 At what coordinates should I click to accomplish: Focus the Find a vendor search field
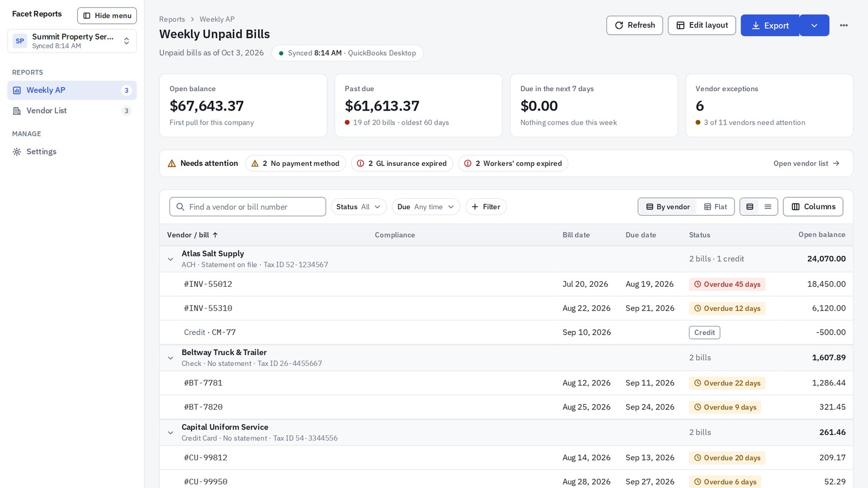(x=247, y=207)
